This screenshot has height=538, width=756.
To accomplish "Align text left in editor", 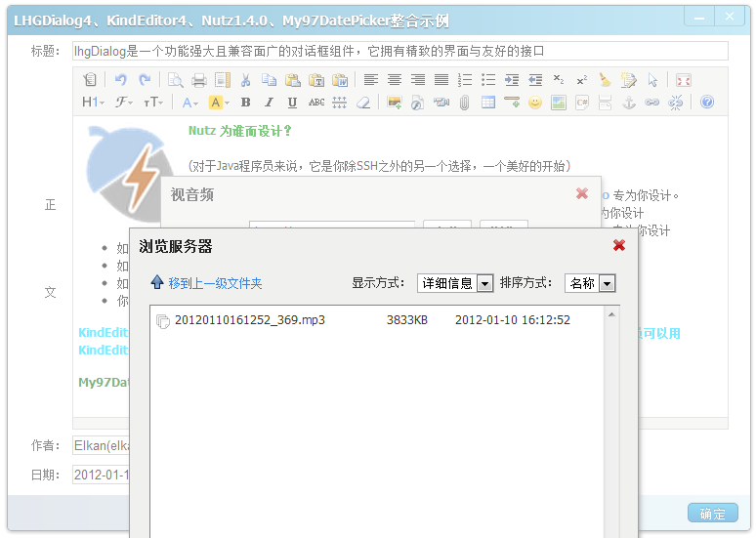I will tap(370, 79).
